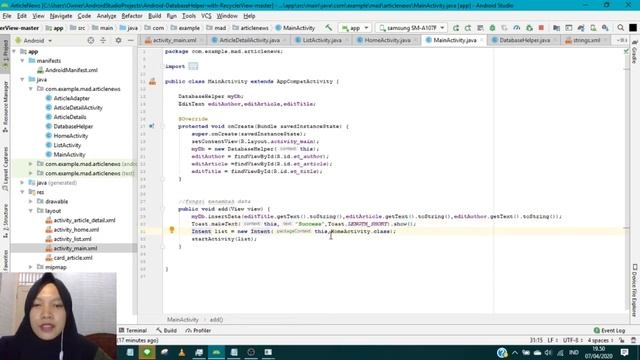640x360 pixels.
Task: Switch to the DatabaseHelper.java tab
Action: click(524, 40)
